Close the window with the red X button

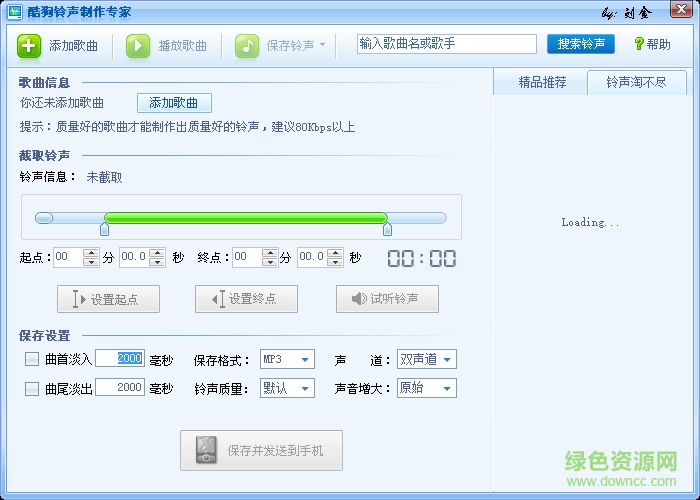(681, 9)
